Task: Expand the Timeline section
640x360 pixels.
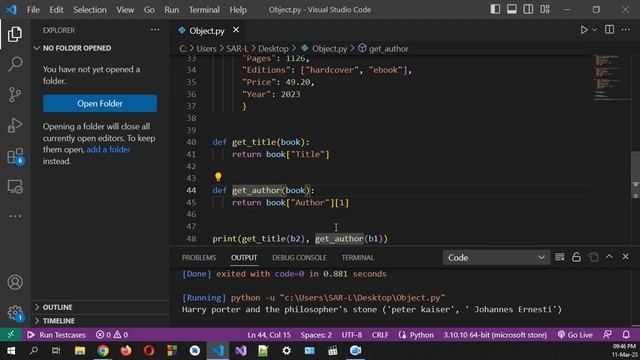Action: click(59, 321)
